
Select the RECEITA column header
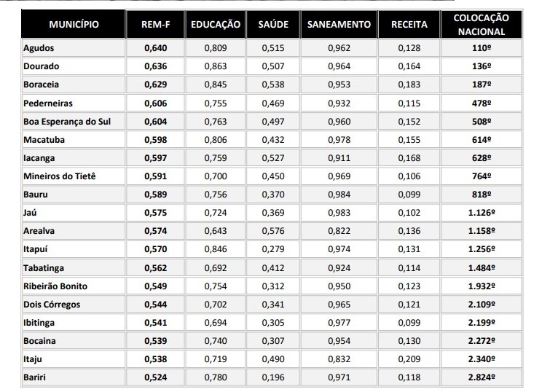[x=409, y=25]
